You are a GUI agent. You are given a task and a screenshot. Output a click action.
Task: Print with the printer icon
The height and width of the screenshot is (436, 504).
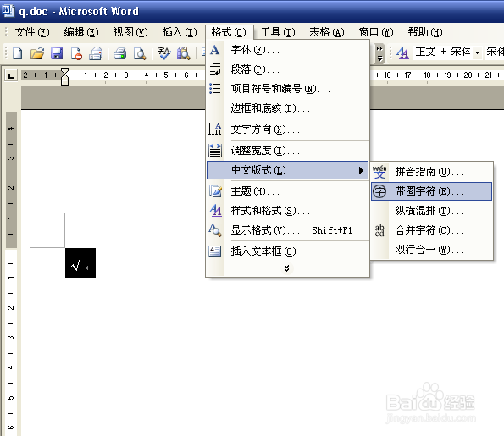click(120, 53)
